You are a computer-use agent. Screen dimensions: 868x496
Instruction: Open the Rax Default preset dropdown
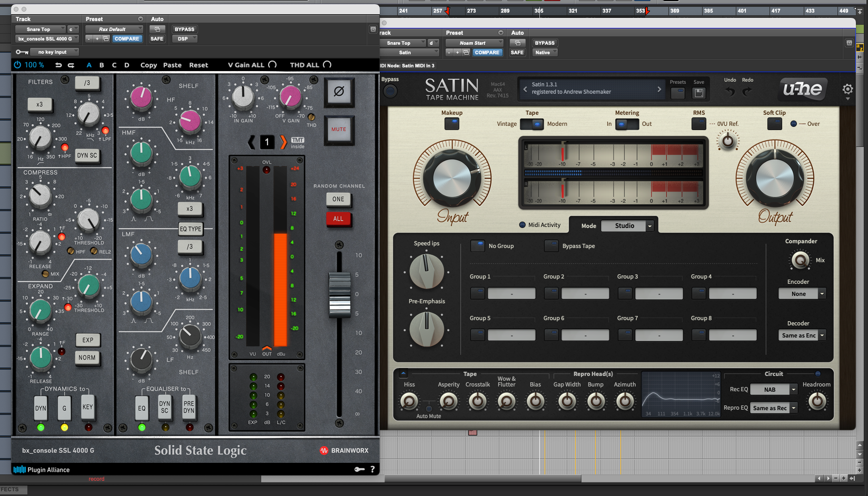pos(114,29)
